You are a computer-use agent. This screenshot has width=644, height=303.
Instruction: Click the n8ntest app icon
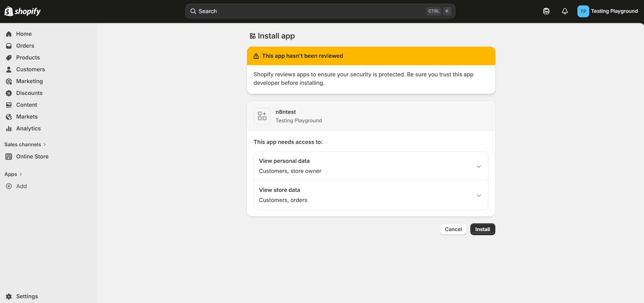262,116
